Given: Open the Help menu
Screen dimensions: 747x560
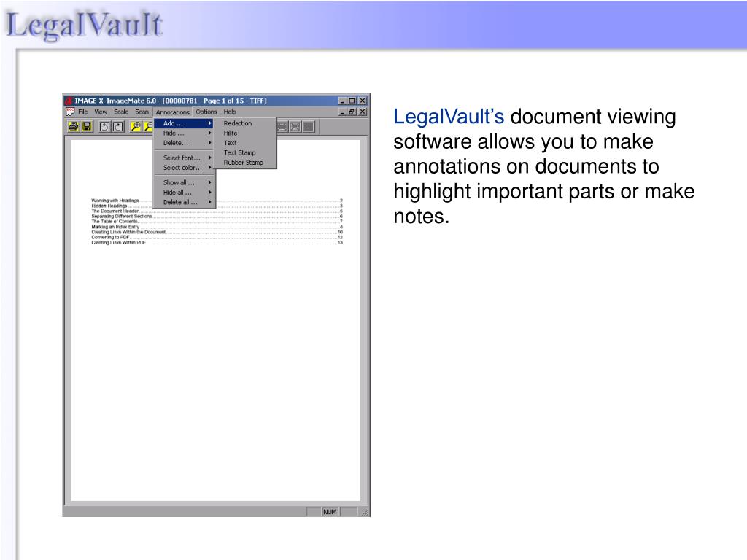Looking at the screenshot, I should coord(230,112).
